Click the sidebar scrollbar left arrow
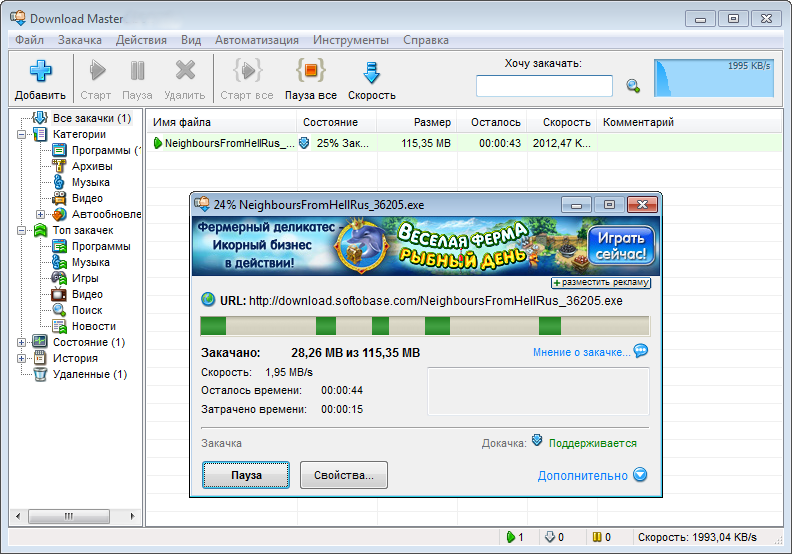 (x=19, y=516)
